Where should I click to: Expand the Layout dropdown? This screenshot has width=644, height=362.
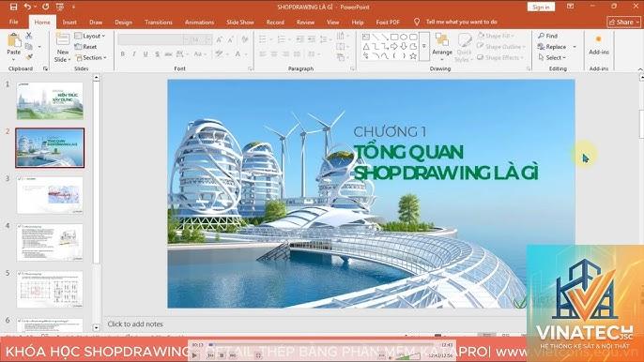click(90, 37)
